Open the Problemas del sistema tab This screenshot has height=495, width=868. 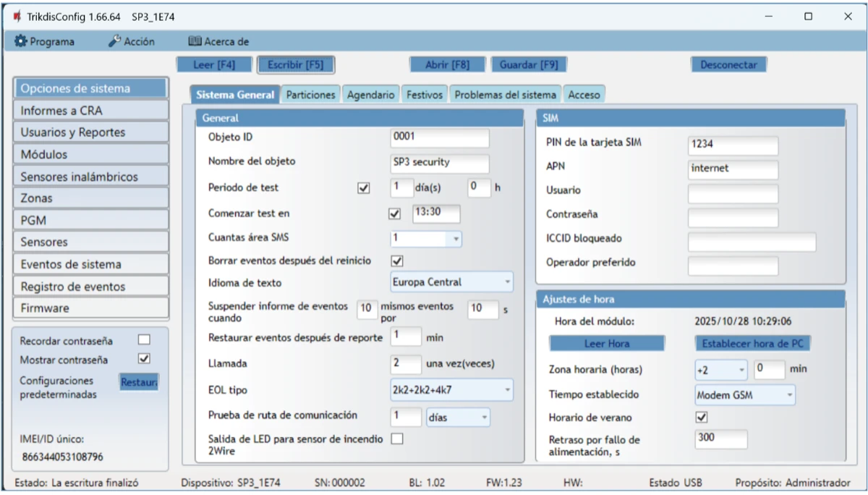pyautogui.click(x=505, y=95)
